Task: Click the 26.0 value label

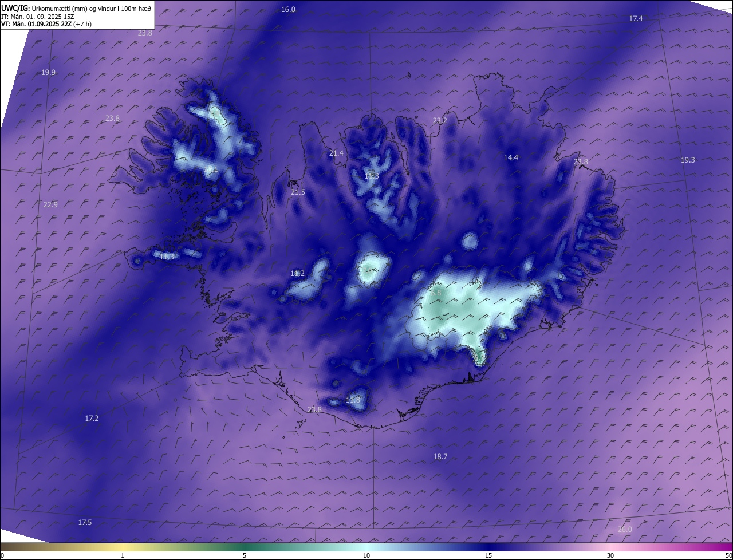Action: (x=625, y=530)
